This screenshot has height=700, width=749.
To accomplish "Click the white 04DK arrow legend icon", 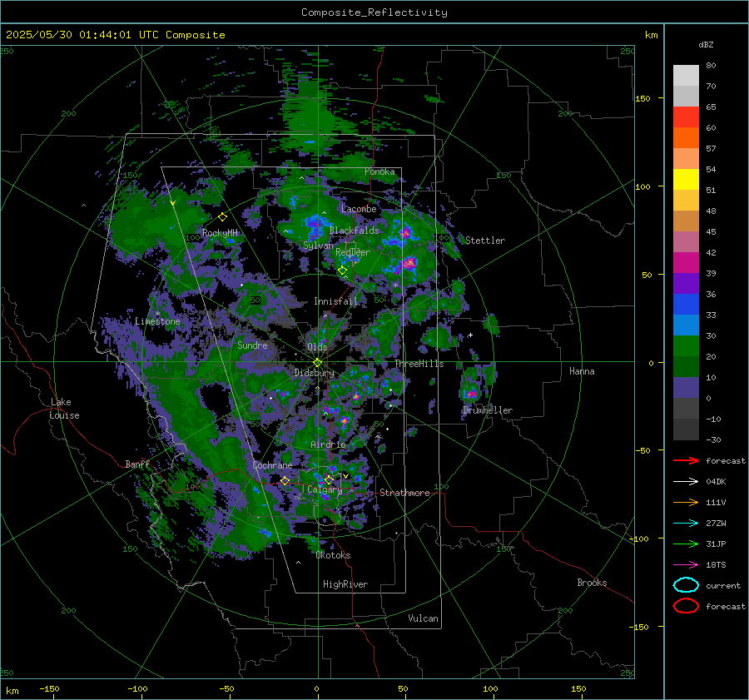I will (x=686, y=481).
